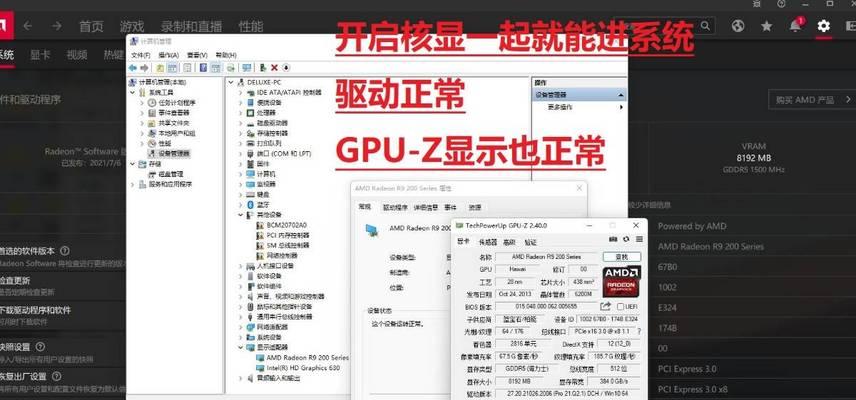This screenshot has width=856, height=400.
Task: Click help icon next to 快照设置
Action: [x=40, y=347]
